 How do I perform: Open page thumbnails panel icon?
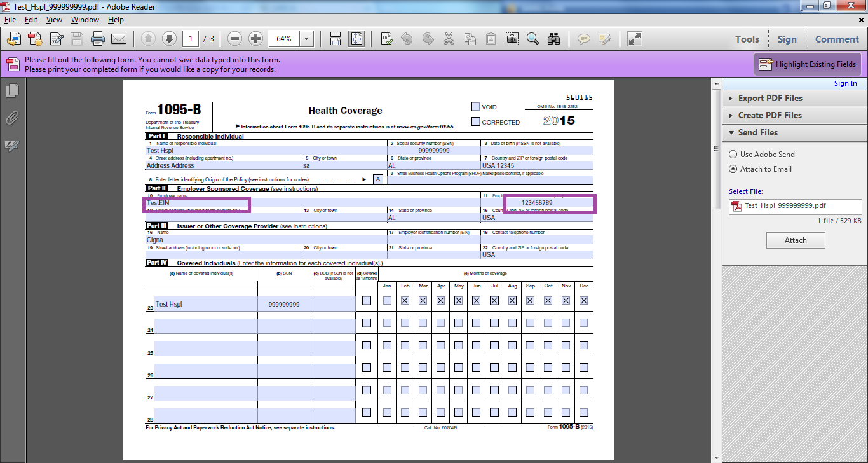12,91
